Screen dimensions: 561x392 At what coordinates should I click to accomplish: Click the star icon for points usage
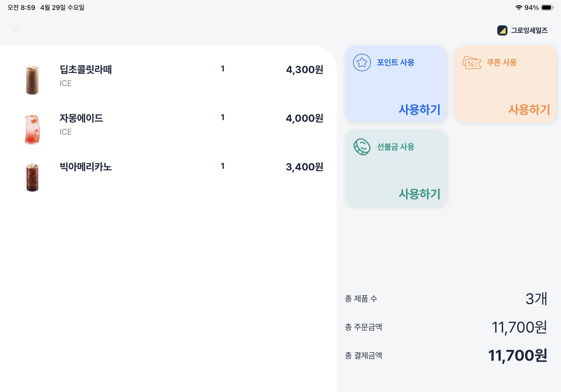click(362, 63)
